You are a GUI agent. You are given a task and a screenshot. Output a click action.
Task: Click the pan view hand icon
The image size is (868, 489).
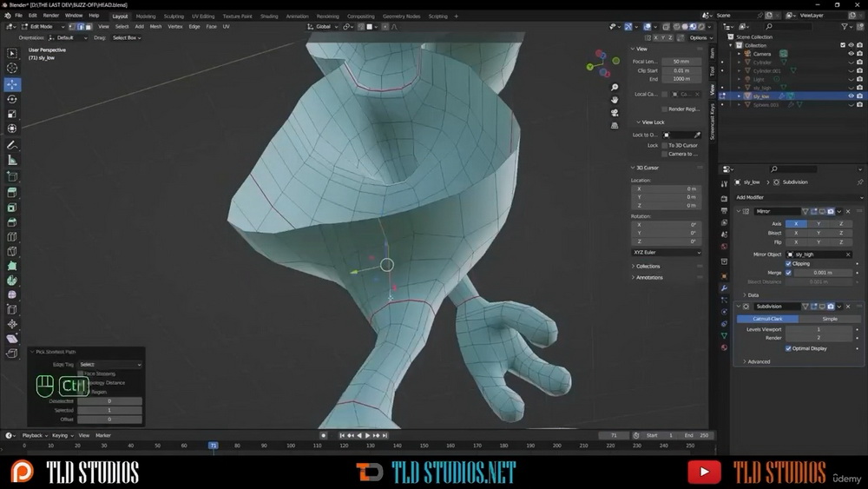click(615, 100)
